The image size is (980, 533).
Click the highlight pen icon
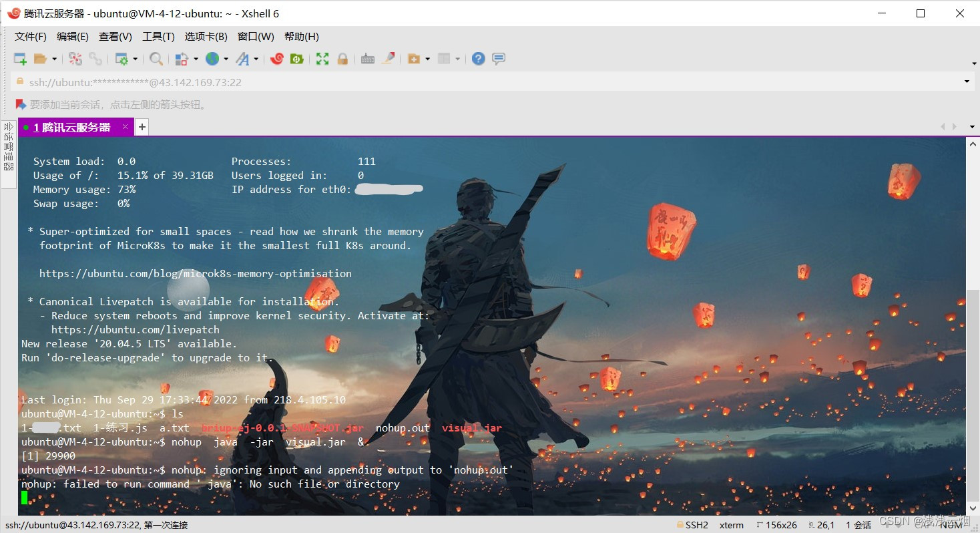(388, 59)
